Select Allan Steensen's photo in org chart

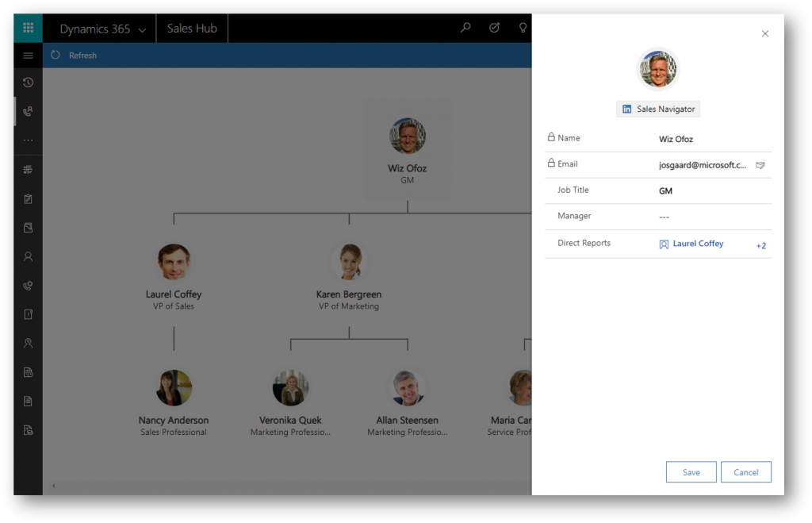[408, 388]
